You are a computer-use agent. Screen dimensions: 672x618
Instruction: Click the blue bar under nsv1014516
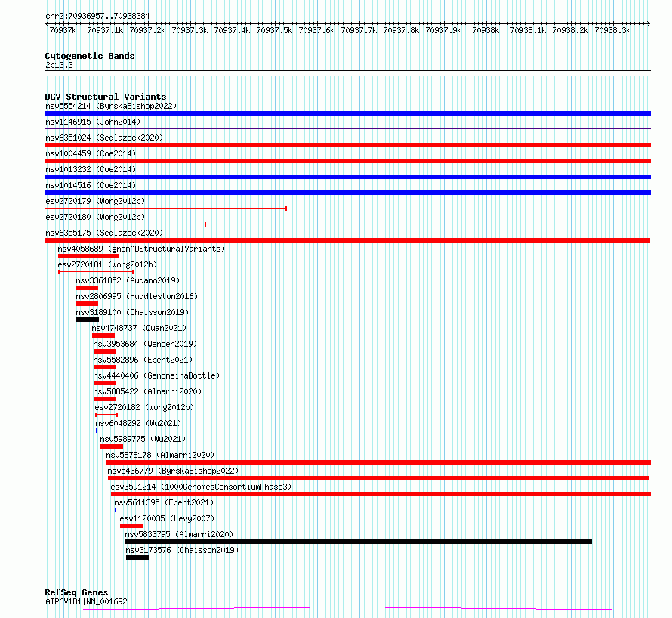point(347,193)
